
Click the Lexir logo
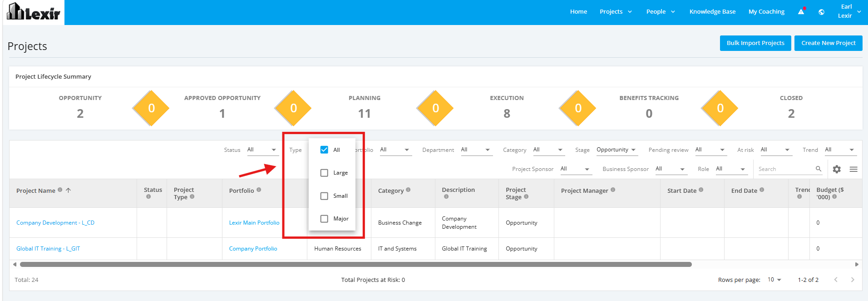(34, 12)
